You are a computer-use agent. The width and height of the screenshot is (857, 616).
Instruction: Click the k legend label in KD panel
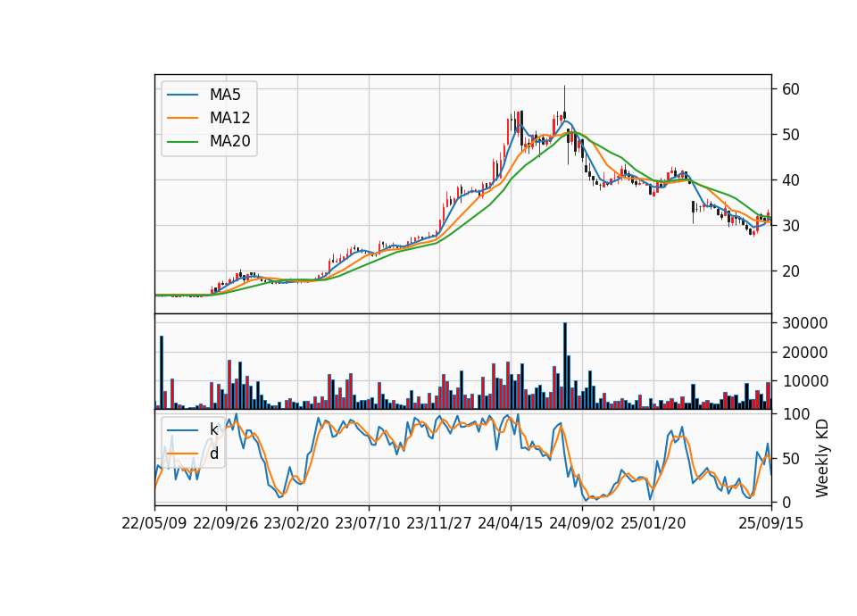click(213, 429)
